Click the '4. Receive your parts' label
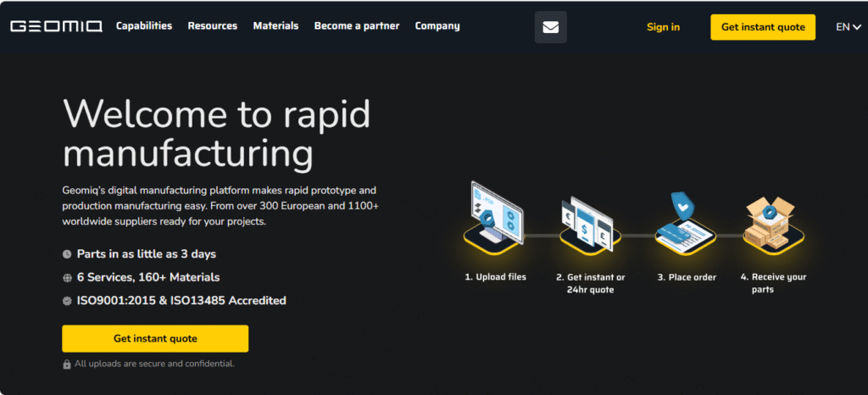868x395 pixels. (x=773, y=283)
